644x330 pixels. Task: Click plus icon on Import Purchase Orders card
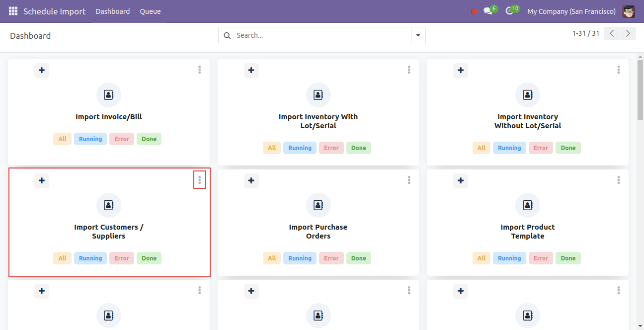(251, 180)
